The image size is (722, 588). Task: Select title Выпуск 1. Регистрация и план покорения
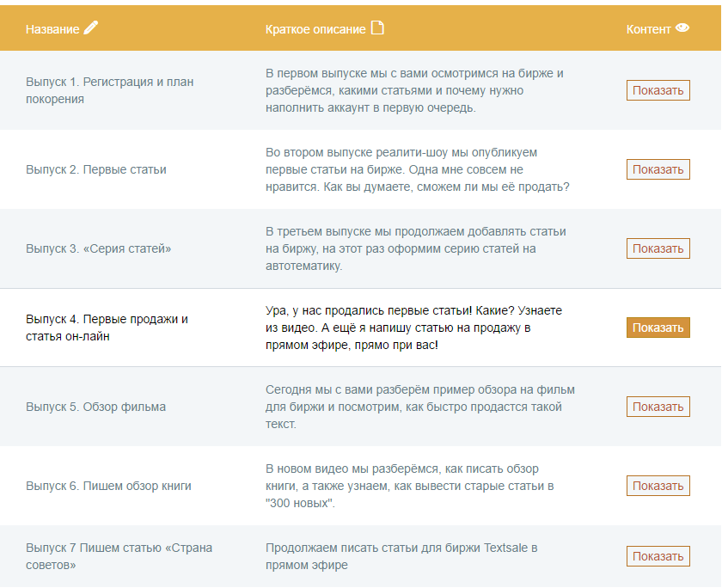[110, 90]
